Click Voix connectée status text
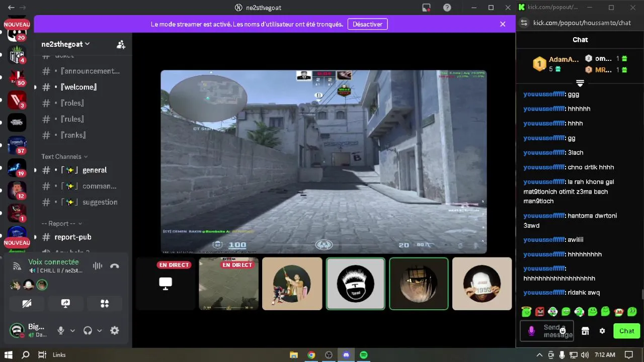This screenshot has height=362, width=644. [x=53, y=262]
